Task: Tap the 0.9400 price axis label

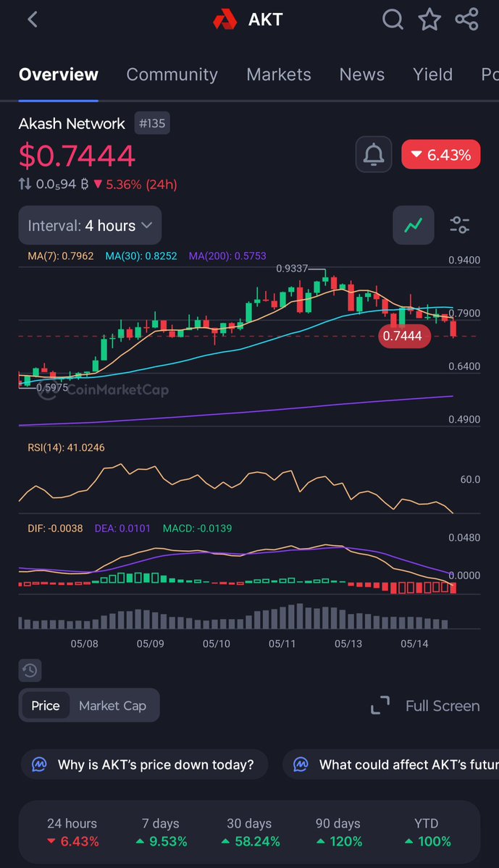Action: pyautogui.click(x=464, y=260)
